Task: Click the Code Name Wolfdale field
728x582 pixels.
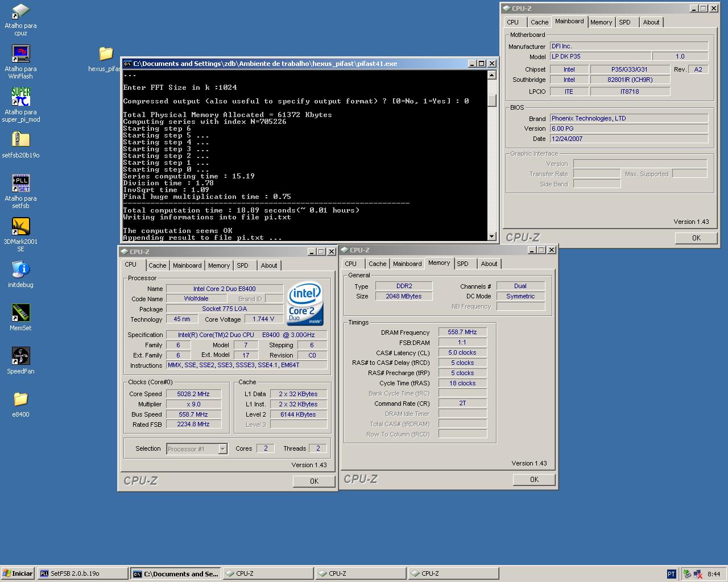Action: [x=196, y=299]
